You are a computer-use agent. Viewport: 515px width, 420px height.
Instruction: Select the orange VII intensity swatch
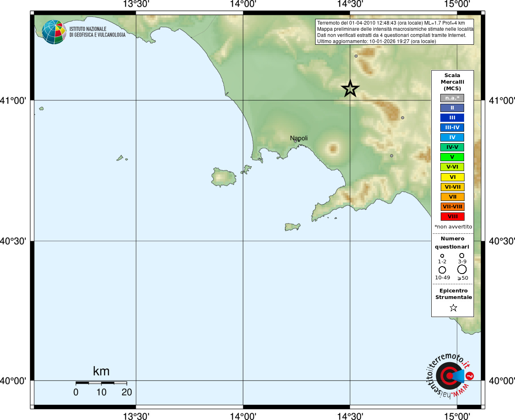tap(452, 197)
